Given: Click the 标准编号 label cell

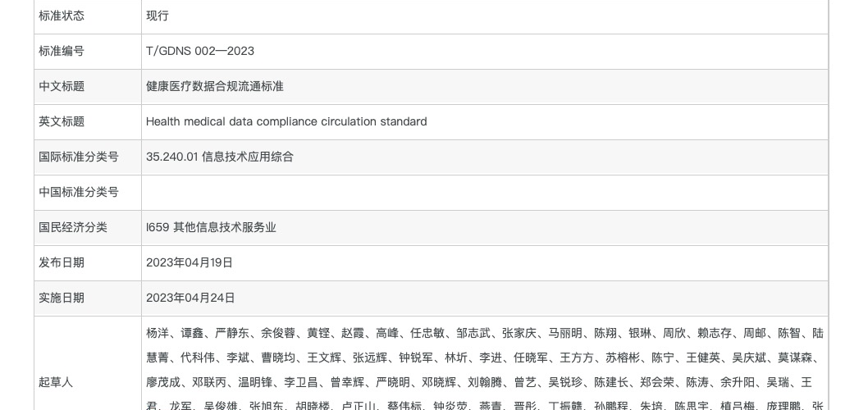Looking at the screenshot, I should pyautogui.click(x=62, y=51).
